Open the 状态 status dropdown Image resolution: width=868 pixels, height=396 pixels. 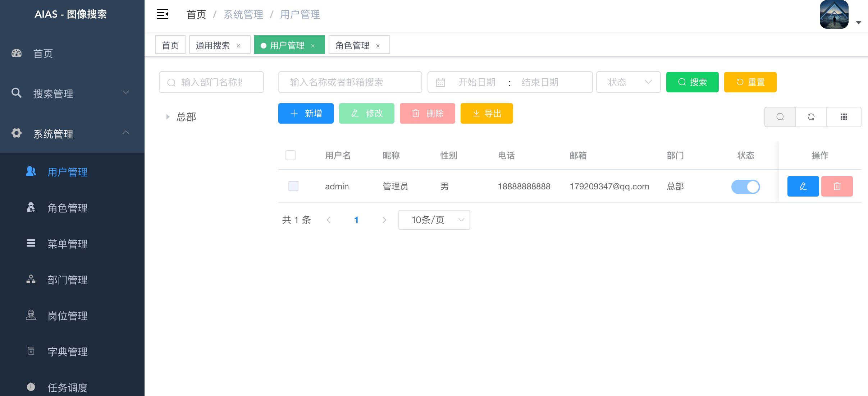[x=628, y=82]
